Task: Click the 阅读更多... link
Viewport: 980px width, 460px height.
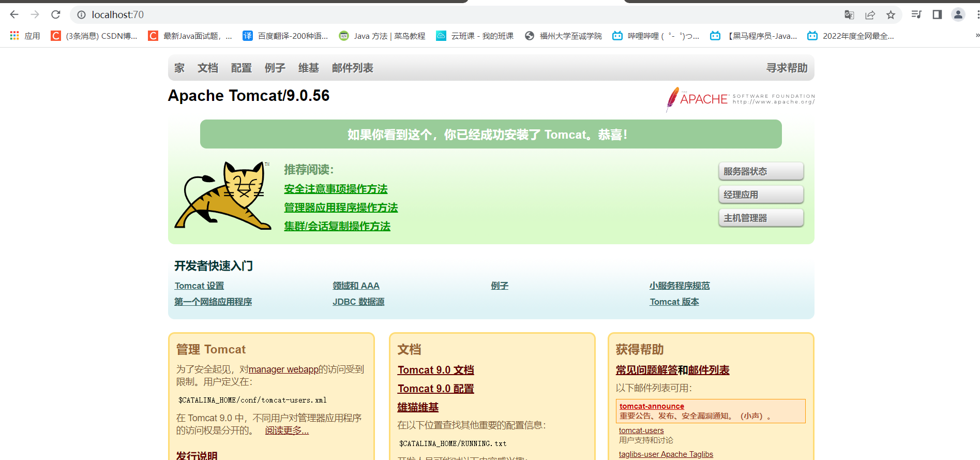Action: tap(287, 431)
